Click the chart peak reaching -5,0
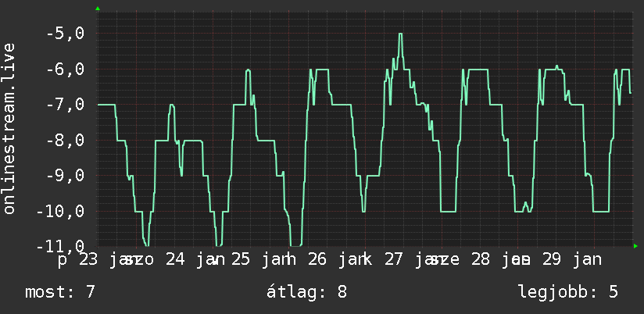Viewport: 644px width, 314px height. coord(400,34)
